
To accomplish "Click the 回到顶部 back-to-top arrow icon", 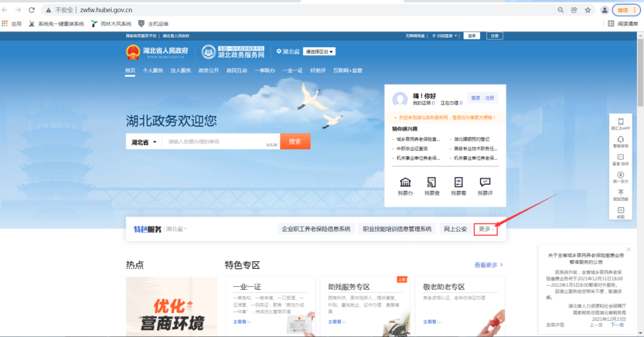I will (x=620, y=193).
